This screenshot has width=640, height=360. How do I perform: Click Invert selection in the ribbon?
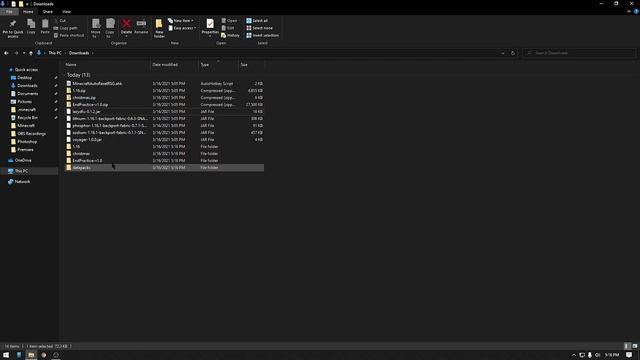click(x=262, y=36)
